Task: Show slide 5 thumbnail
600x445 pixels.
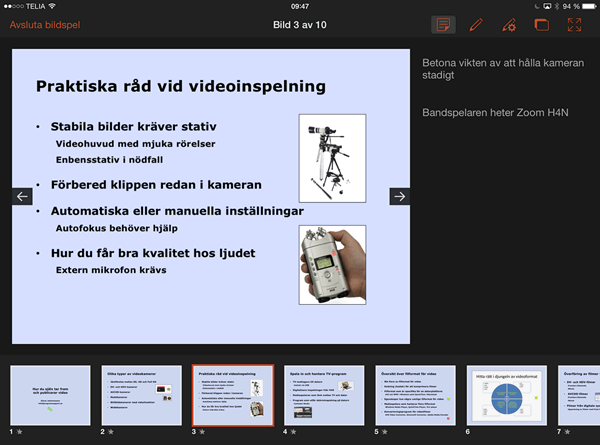Action: [x=414, y=395]
